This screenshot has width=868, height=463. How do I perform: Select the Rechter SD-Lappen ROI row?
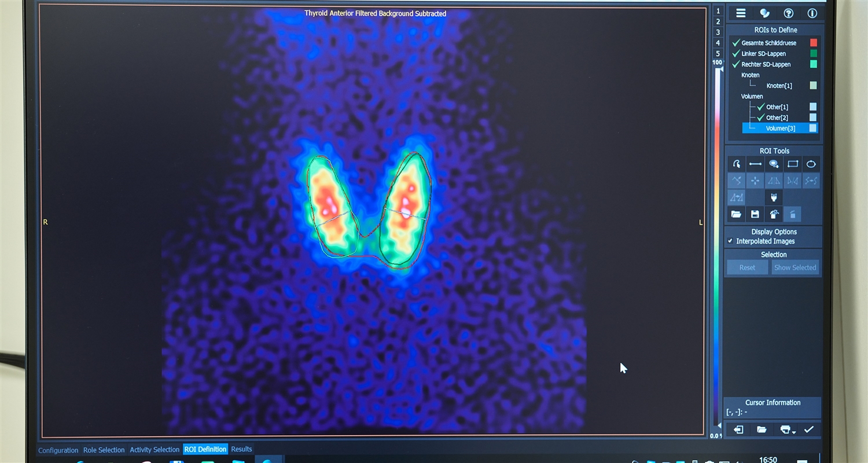[774, 64]
